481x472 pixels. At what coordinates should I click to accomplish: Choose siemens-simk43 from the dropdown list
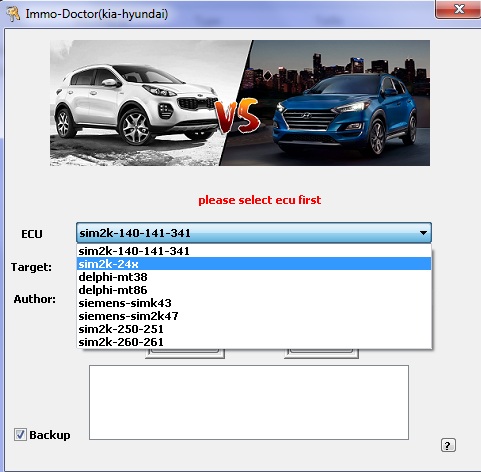[254, 303]
